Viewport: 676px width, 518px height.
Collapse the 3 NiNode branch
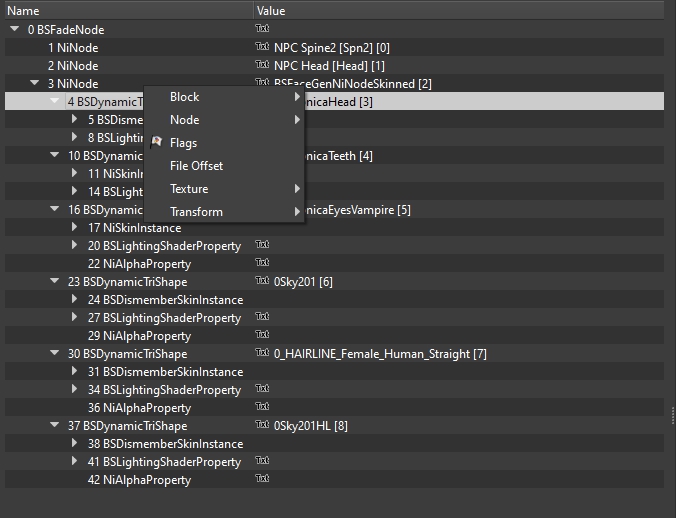[x=35, y=84]
